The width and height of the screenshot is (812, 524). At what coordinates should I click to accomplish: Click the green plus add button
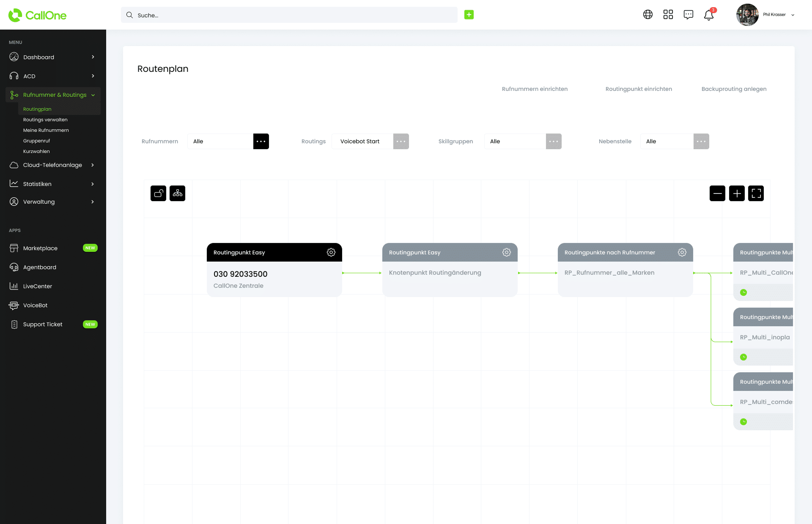(x=469, y=15)
